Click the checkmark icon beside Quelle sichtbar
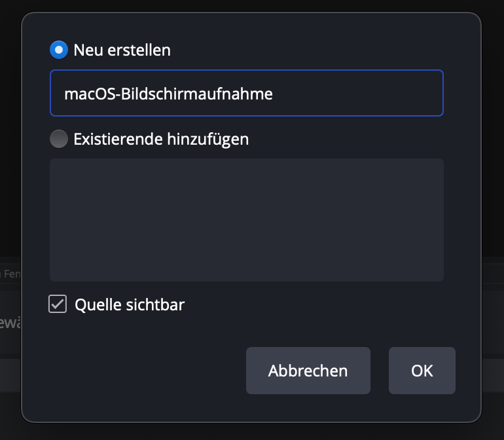 (58, 304)
